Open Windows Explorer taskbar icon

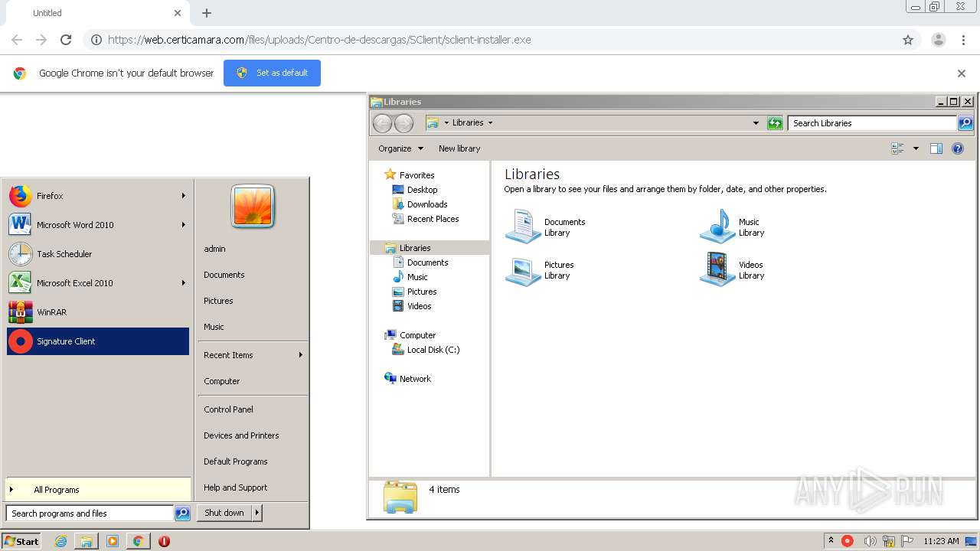click(87, 541)
